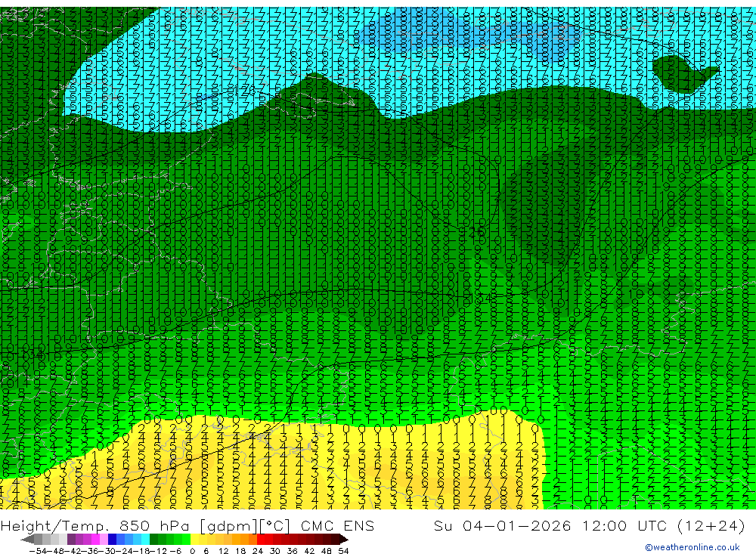This screenshot has width=756, height=554.
Task: Click the 'Su 04-01-2026 12:00 UTC (12+24)' timestamp
Action: coord(589,525)
